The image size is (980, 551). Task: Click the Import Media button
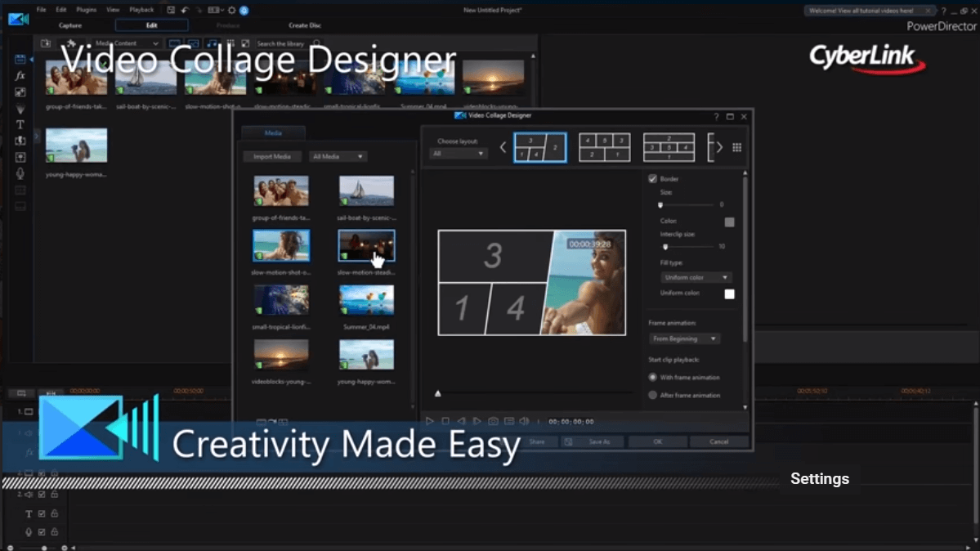point(272,156)
